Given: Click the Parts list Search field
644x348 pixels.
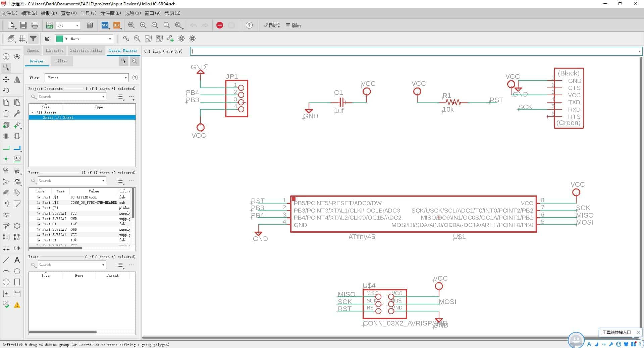Looking at the screenshot, I should pyautogui.click(x=68, y=181).
